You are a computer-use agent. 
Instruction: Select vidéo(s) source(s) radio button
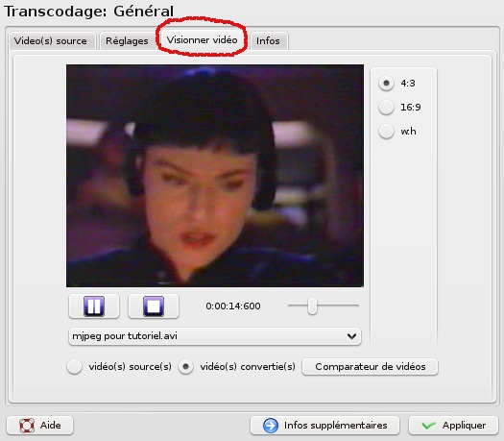[74, 367]
